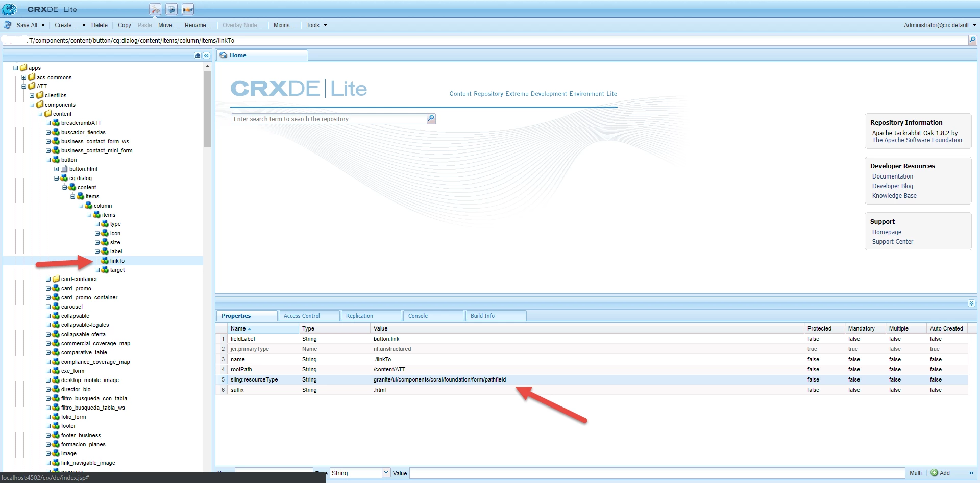
Task: Collapse the cq:dialog tree node
Action: [57, 178]
